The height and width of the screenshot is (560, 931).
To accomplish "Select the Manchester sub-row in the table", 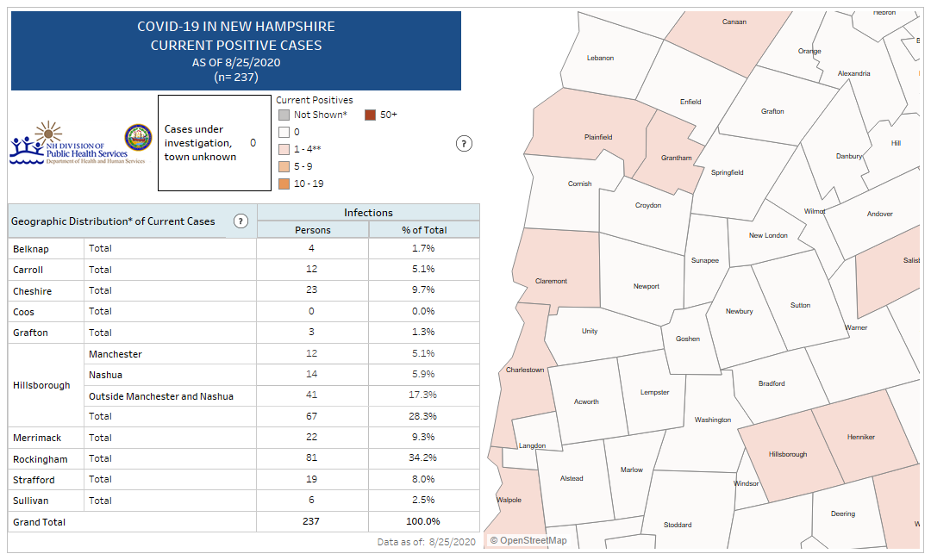I will [x=116, y=354].
